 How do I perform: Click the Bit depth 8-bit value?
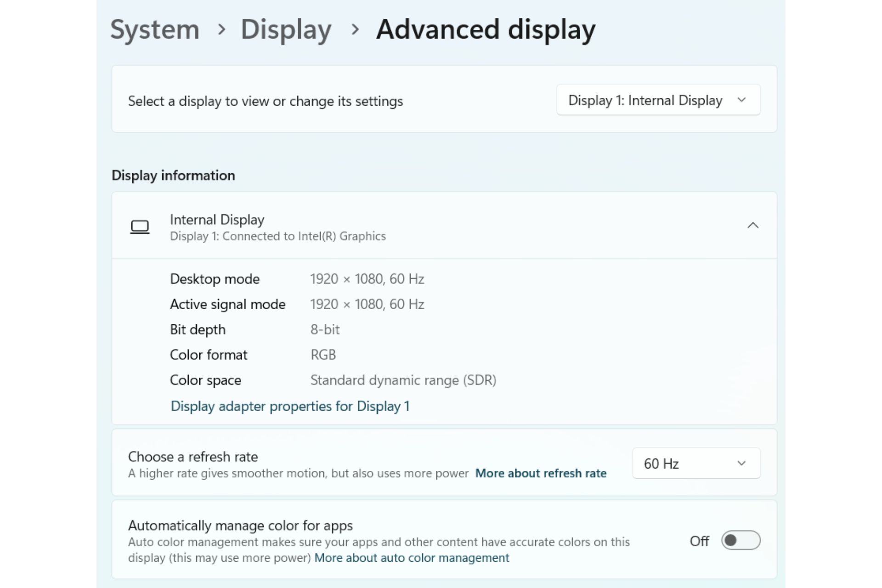[x=324, y=329]
